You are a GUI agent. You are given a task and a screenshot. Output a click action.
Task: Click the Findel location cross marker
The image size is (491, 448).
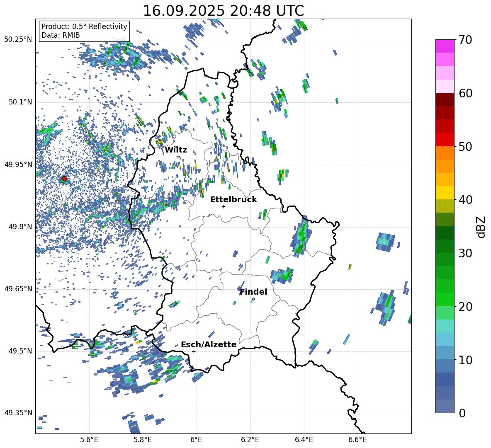pyautogui.click(x=253, y=299)
